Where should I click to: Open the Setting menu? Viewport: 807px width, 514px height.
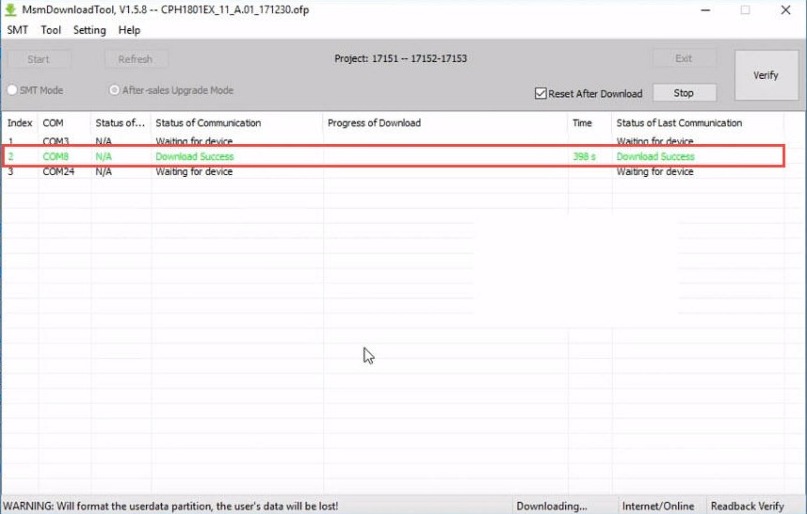89,30
